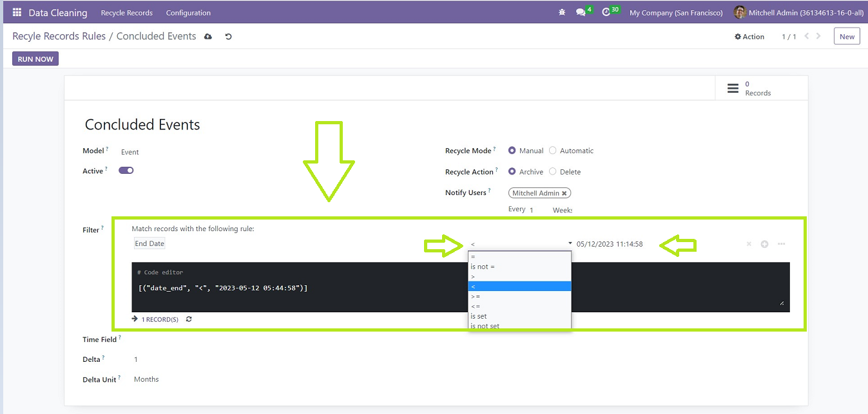Screen dimensions: 868x414
Task: Click Delta Unit help question mark
Action: (120, 378)
